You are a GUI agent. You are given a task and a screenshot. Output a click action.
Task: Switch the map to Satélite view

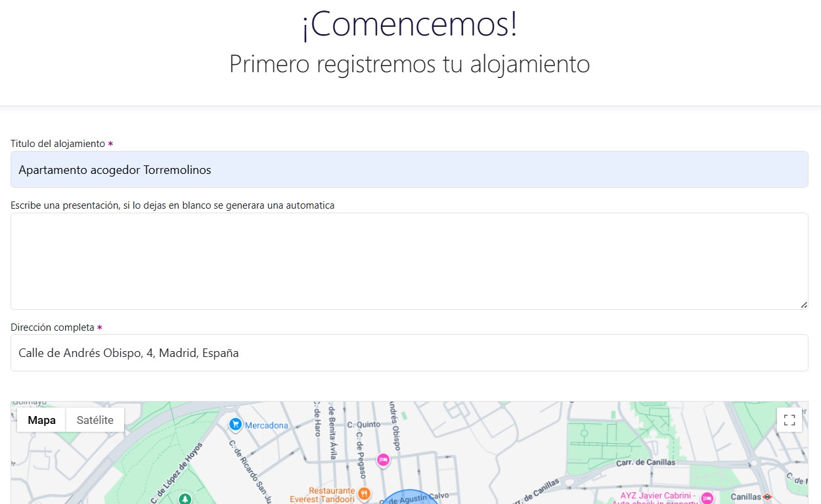95,420
